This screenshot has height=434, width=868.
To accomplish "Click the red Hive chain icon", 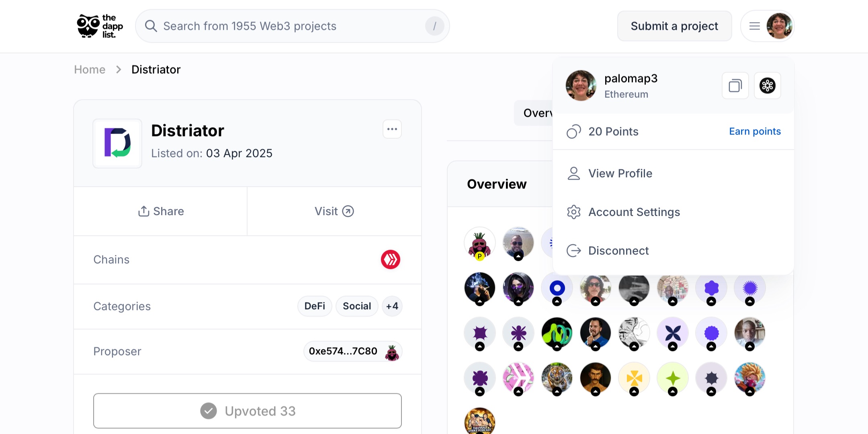I will click(x=391, y=259).
